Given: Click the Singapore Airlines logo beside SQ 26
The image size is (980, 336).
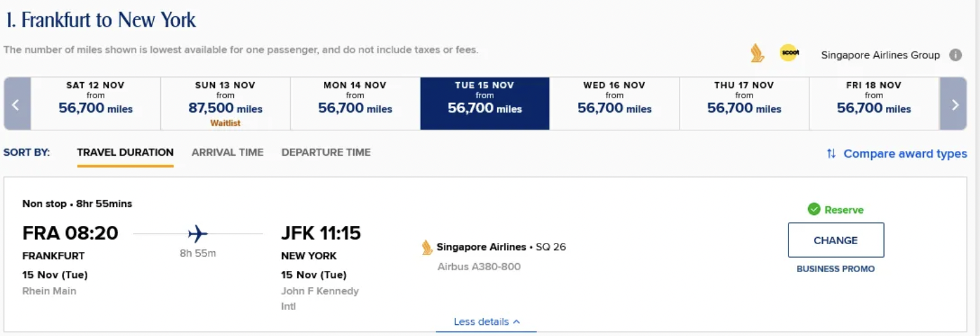Looking at the screenshot, I should pyautogui.click(x=427, y=247).
